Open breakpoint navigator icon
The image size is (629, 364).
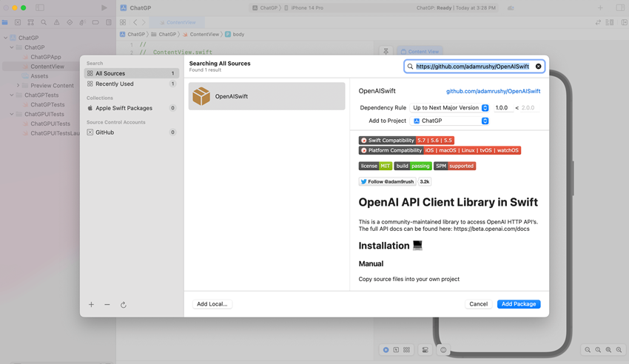pyautogui.click(x=95, y=22)
